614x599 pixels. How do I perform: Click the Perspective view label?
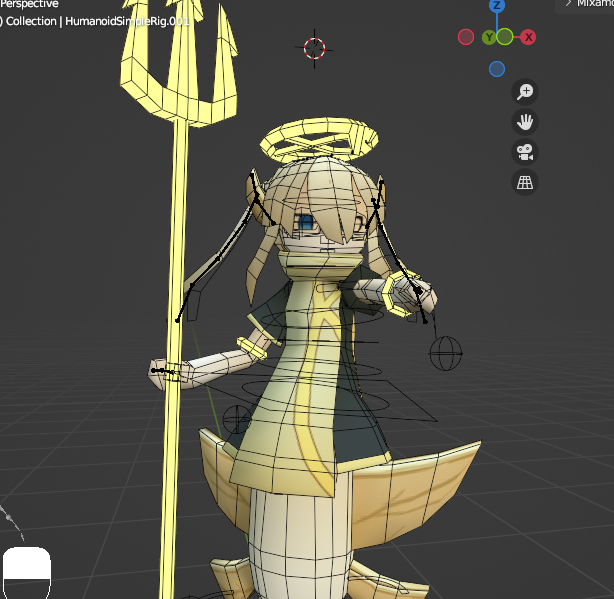[x=29, y=4]
